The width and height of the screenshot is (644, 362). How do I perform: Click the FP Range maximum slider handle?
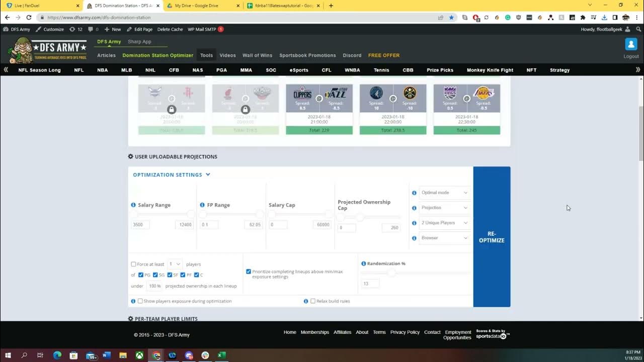coord(260,215)
